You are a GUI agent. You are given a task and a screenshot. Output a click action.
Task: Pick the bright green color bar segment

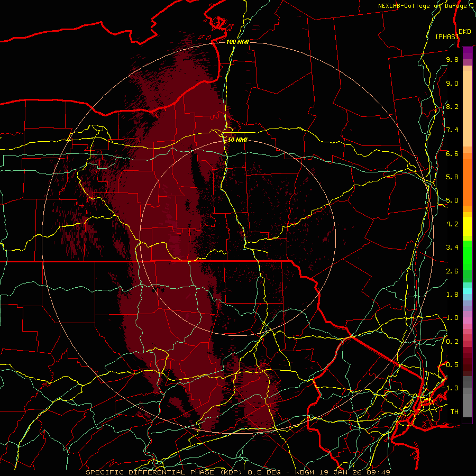pyautogui.click(x=467, y=255)
